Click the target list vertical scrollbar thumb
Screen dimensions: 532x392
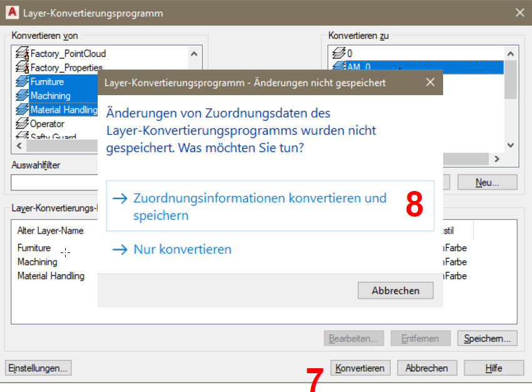(511, 80)
